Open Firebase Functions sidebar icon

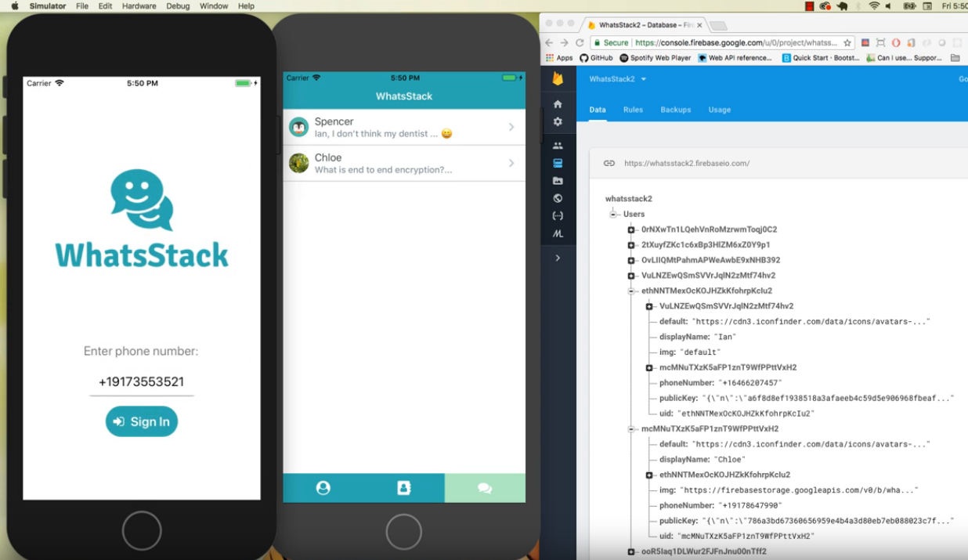click(558, 215)
